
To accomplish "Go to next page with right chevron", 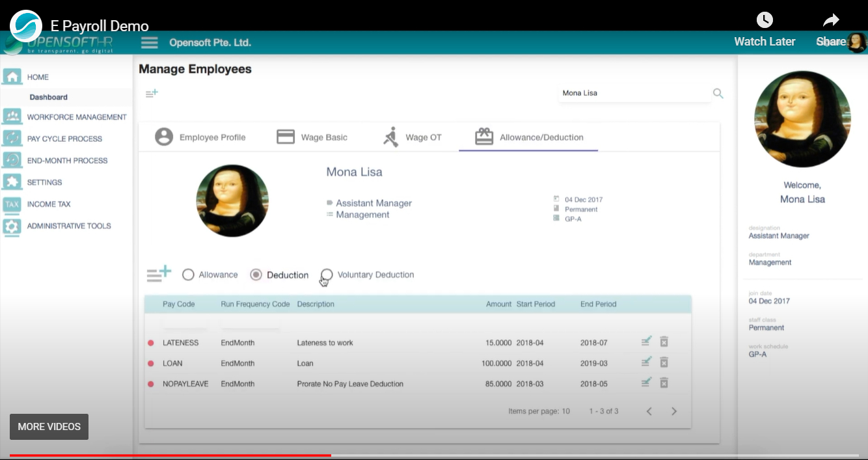I will (674, 411).
